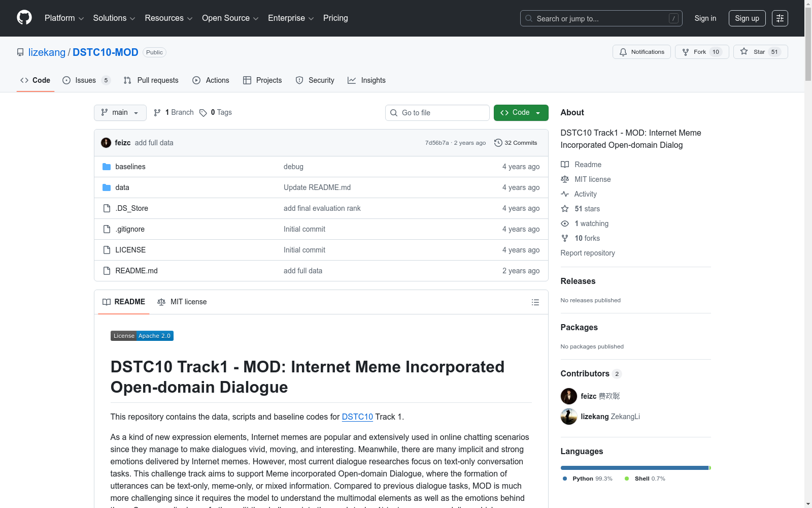Expand the Resources menu
The height and width of the screenshot is (508, 812).
coord(168,18)
